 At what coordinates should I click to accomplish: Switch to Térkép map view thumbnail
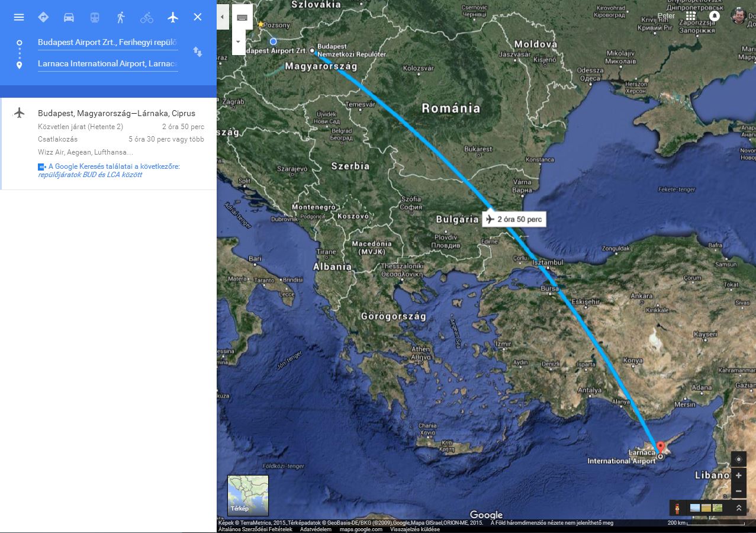(x=248, y=496)
